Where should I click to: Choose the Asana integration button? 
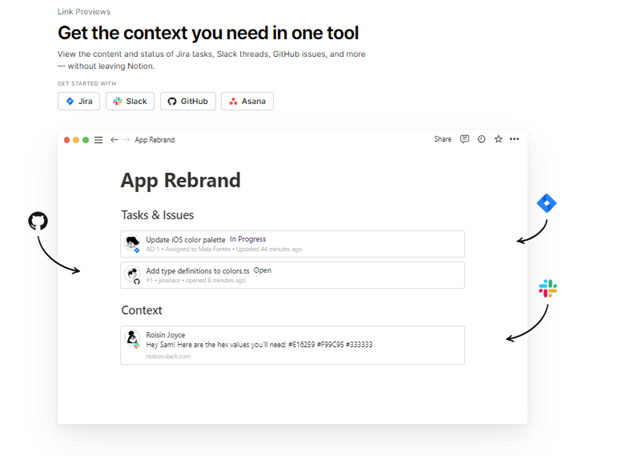[x=246, y=101]
